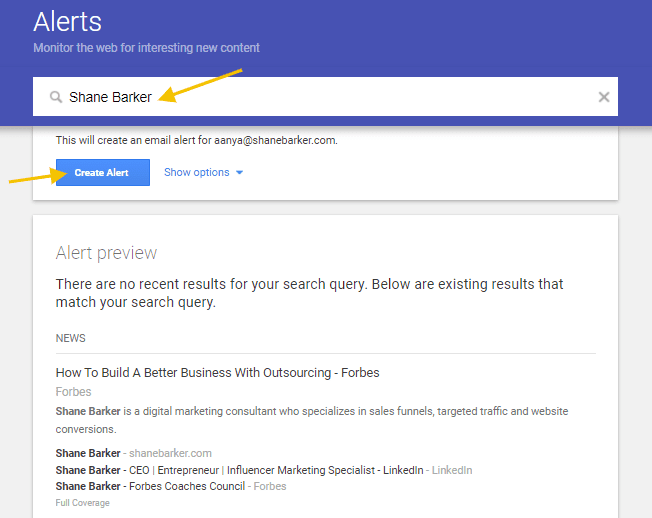Clear the search query with X icon
The image size is (652, 518).
(604, 97)
